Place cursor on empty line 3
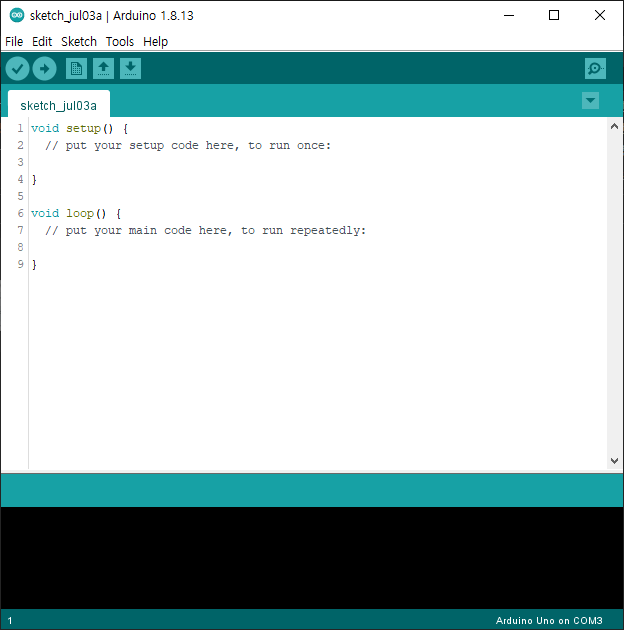Viewport: 624px width, 630px height. 317,162
